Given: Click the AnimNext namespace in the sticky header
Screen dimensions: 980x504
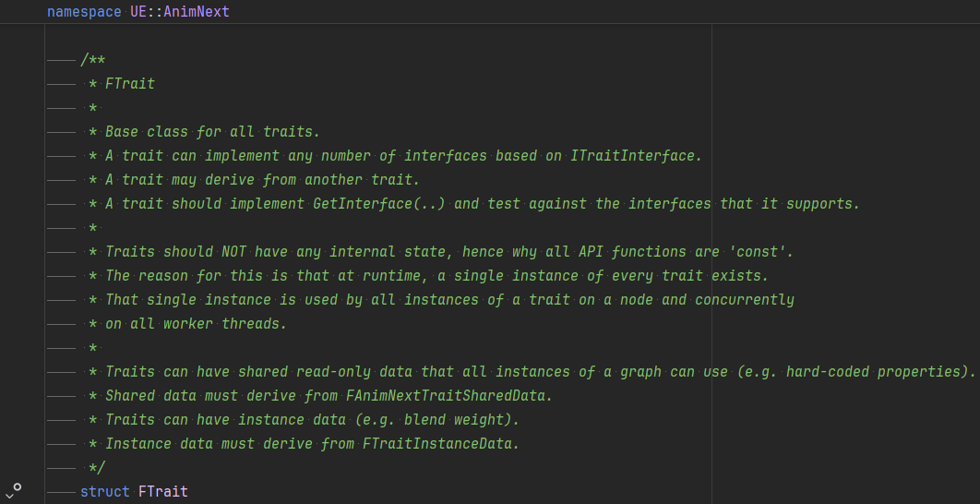Looking at the screenshot, I should tap(197, 12).
